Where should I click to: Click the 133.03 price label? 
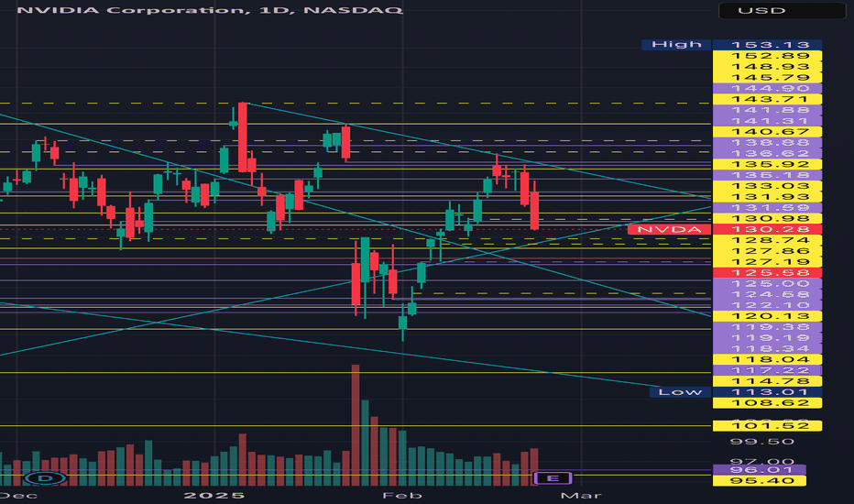(767, 186)
